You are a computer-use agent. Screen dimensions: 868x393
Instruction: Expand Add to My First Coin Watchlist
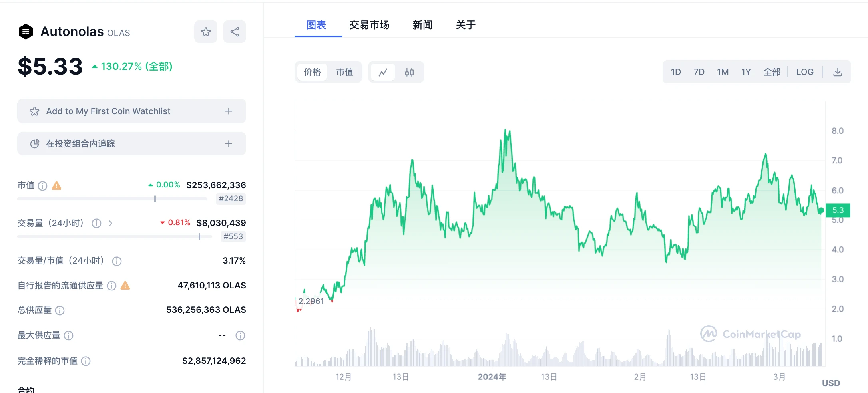tap(229, 111)
